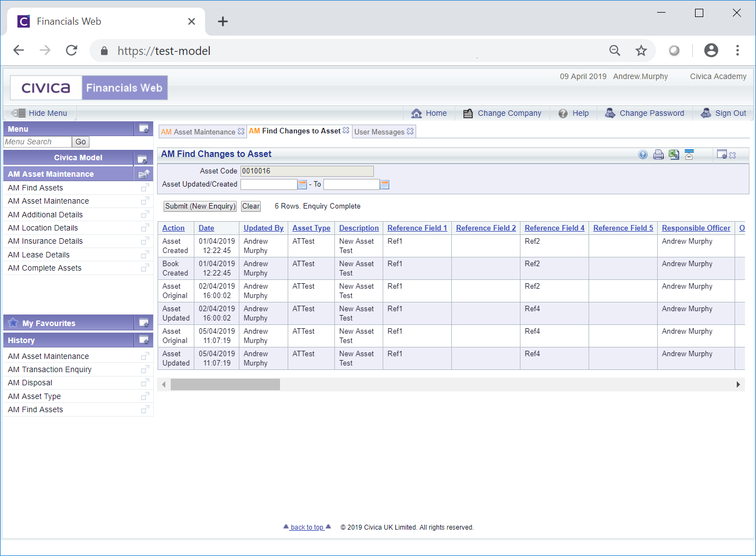The image size is (756, 556).
Task: Click the Menu Search input field
Action: click(x=37, y=142)
